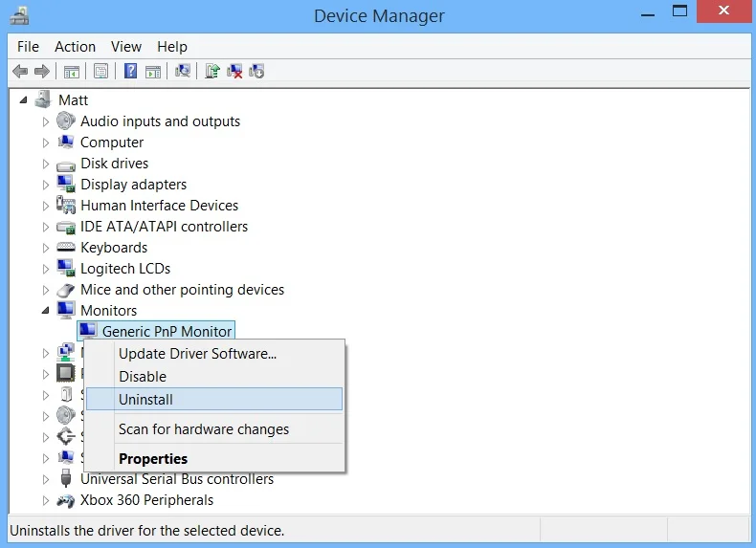Image resolution: width=756 pixels, height=548 pixels.
Task: Select the Display adapters label
Action: click(x=134, y=185)
